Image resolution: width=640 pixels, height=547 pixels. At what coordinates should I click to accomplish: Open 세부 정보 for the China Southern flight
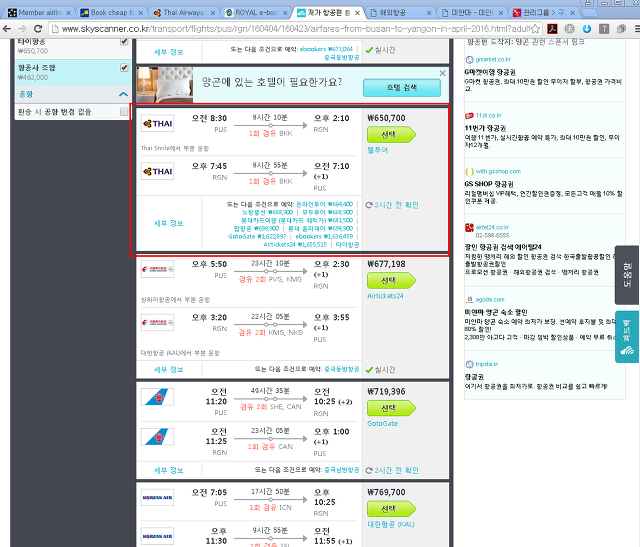point(169,470)
